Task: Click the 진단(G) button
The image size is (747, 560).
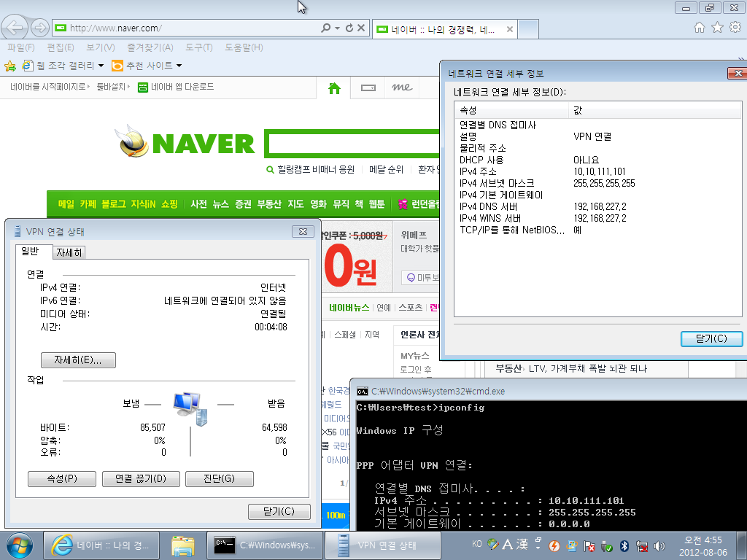Action: (x=219, y=478)
